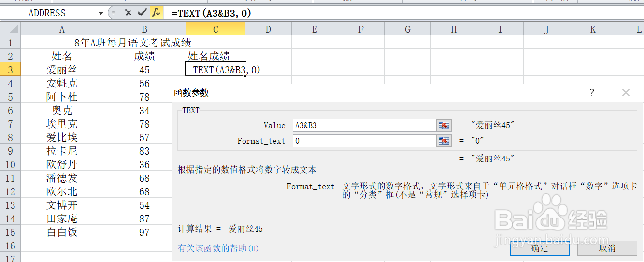
Task: Click score cell 45
Action: (x=144, y=70)
